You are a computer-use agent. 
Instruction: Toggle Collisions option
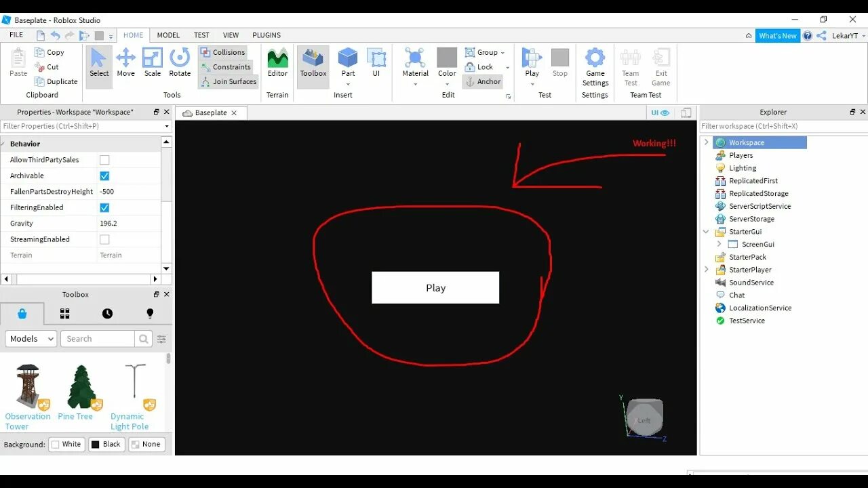[222, 52]
